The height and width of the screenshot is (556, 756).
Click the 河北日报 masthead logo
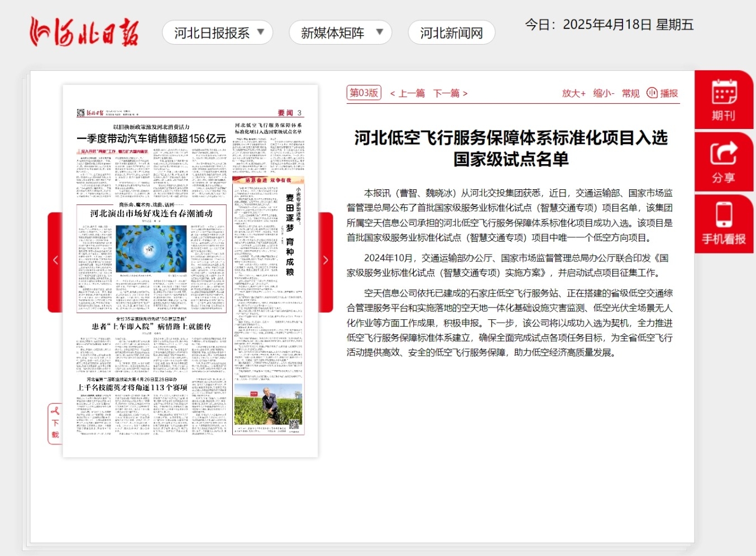click(x=83, y=31)
